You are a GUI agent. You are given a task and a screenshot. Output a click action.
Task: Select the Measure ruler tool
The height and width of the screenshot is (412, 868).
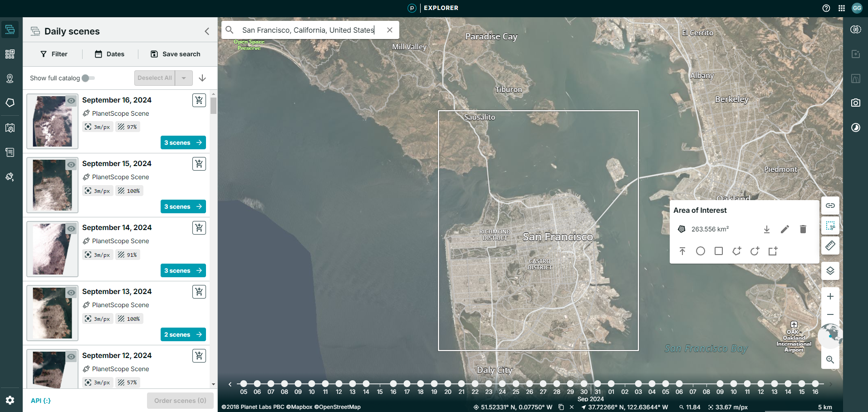[830, 245]
